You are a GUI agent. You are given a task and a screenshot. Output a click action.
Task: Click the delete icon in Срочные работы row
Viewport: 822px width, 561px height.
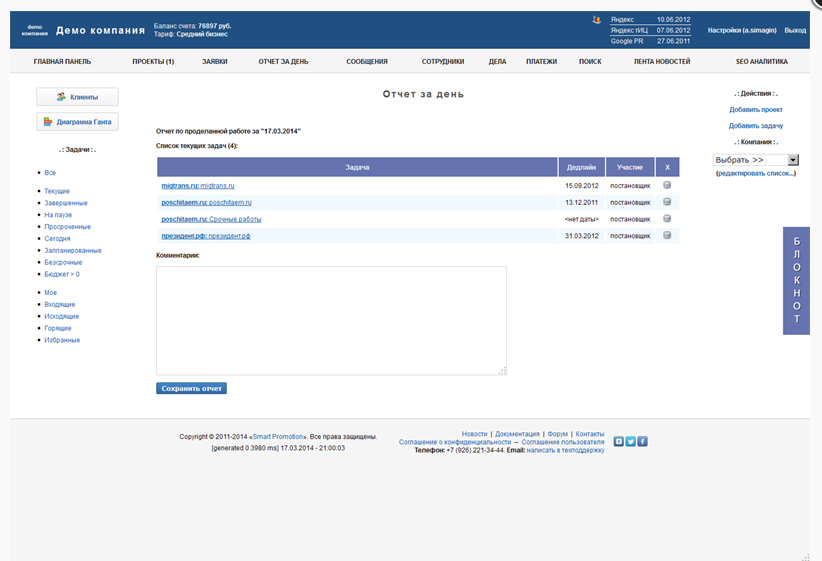pos(667,219)
